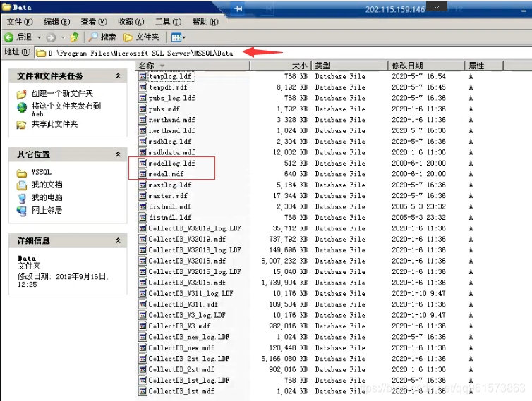The width and height of the screenshot is (532, 401).
Task: Open 网上邻居 link
Action: click(x=47, y=210)
